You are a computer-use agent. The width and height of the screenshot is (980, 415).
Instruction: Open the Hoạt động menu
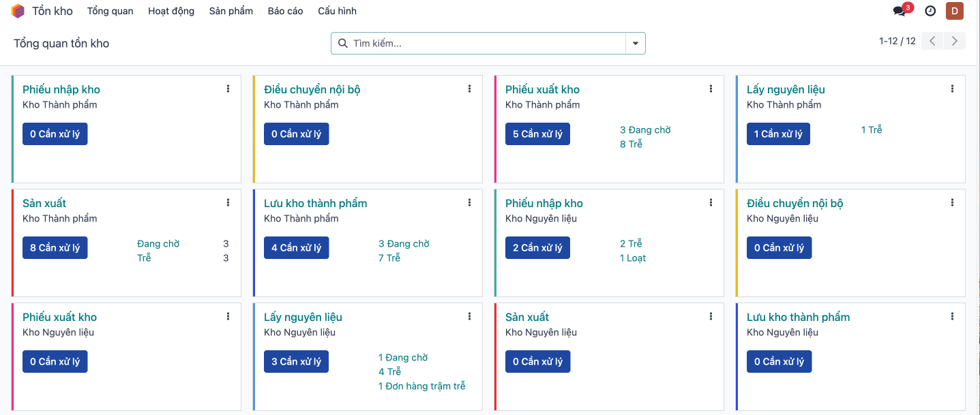pos(171,11)
